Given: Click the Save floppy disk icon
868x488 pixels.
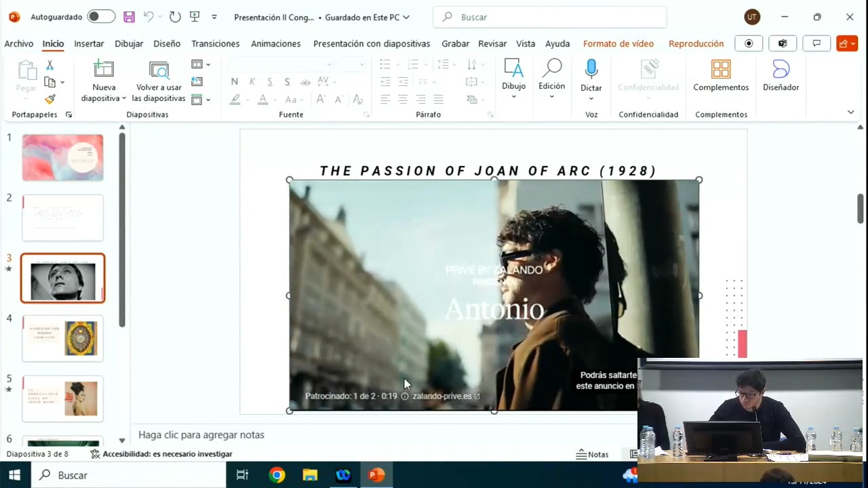Looking at the screenshot, I should [129, 17].
